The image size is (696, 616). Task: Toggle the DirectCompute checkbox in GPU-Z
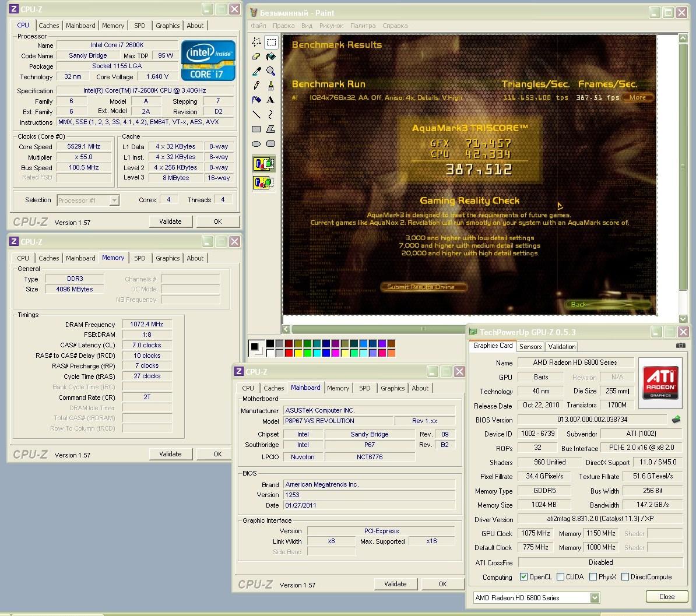click(625, 576)
